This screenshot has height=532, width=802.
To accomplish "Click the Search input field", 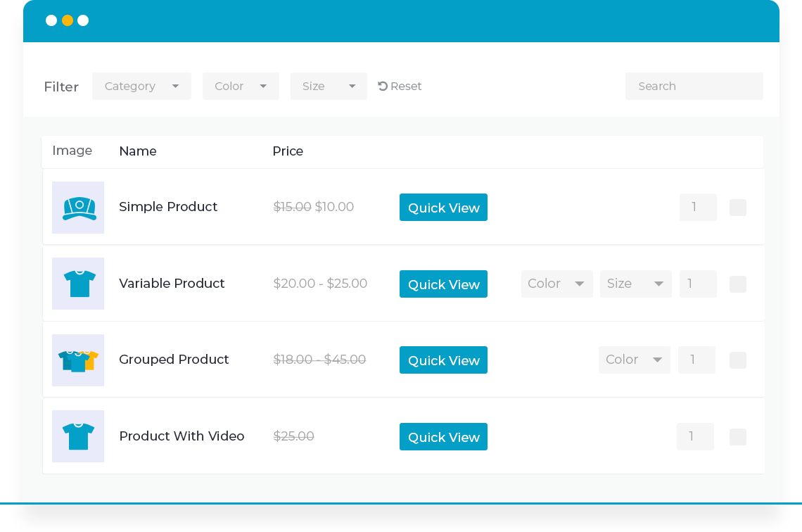I will click(x=694, y=85).
